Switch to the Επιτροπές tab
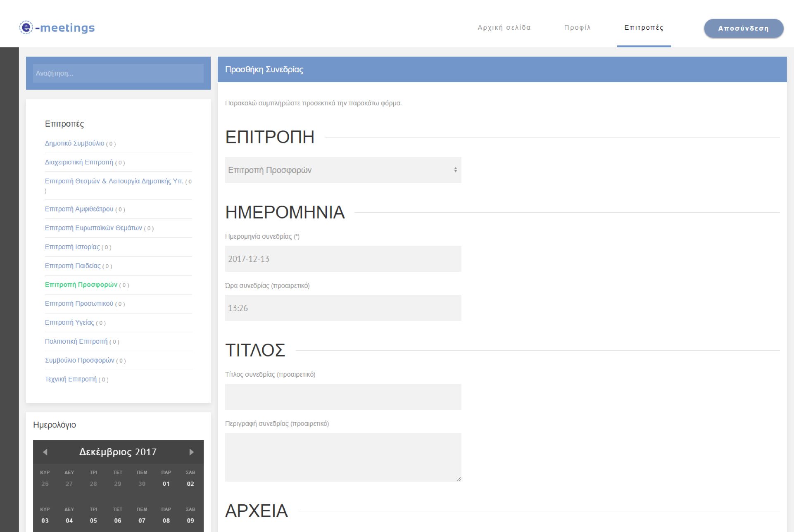The image size is (794, 532). coord(643,28)
